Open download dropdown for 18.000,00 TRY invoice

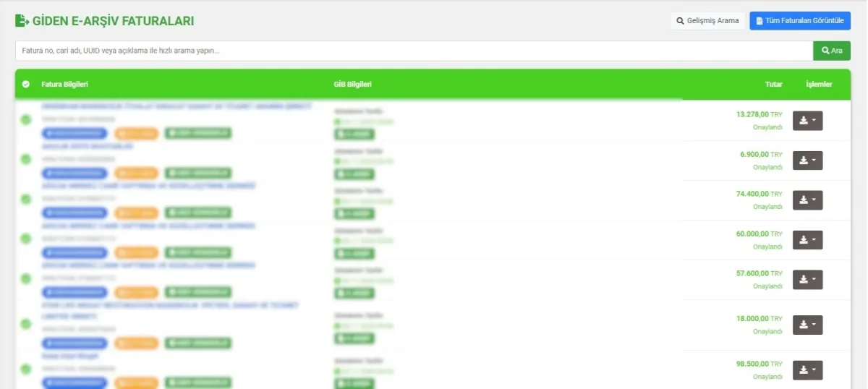point(807,325)
